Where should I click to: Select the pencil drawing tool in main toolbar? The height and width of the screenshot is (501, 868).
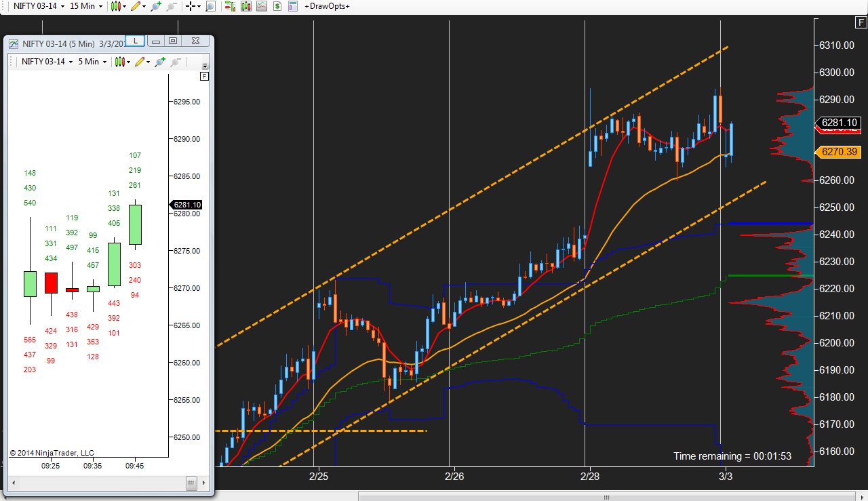[x=136, y=6]
